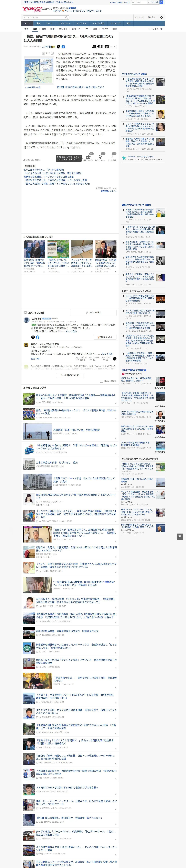Open 島原鉄道「日本一海に近い駅」駅名標刷新 article
186x868 pixels.
pos(76,430)
